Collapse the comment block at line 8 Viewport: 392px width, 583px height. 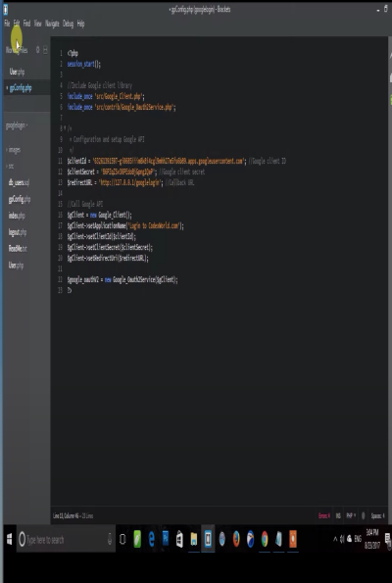65,128
